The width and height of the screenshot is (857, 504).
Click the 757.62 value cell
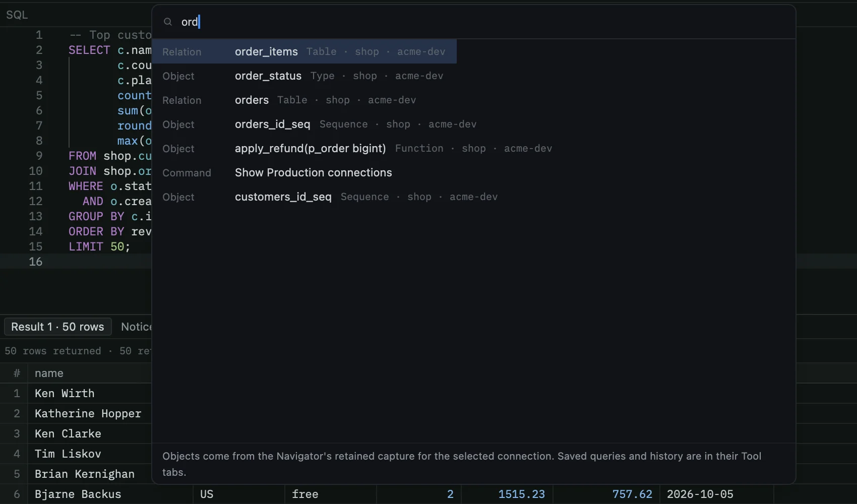606,494
